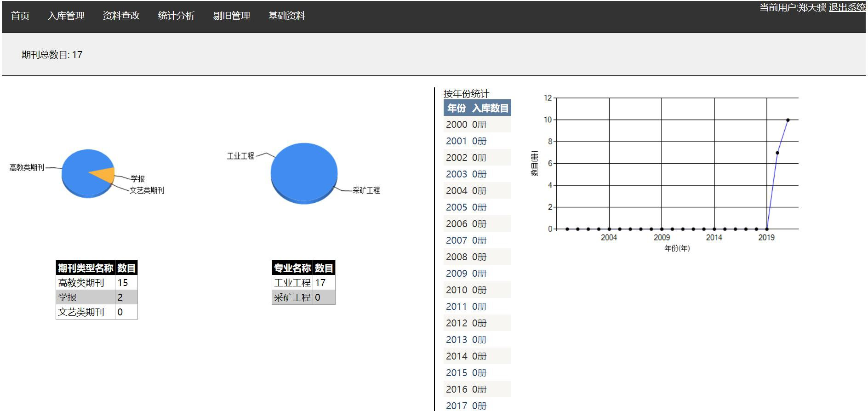Click the line chart point at value 7
Image resolution: width=868 pixels, height=411 pixels.
[x=777, y=153]
